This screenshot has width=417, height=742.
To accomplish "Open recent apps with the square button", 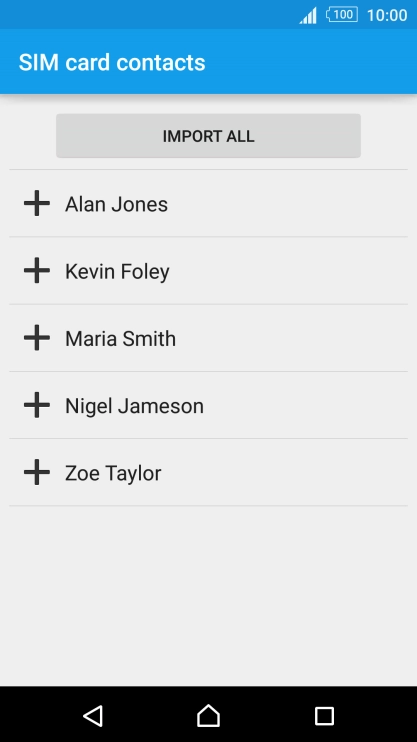I will 324,716.
